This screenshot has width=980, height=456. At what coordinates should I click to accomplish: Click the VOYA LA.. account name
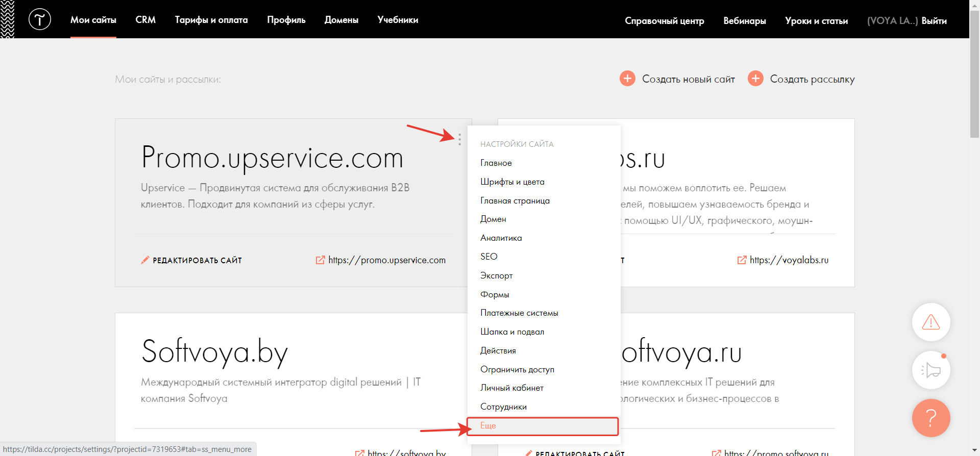point(892,21)
